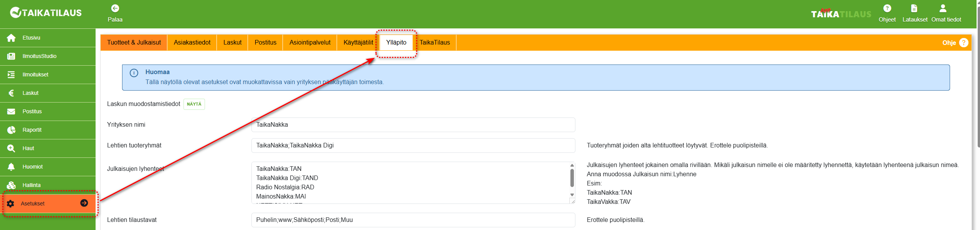Image resolution: width=980 pixels, height=230 pixels.
Task: Open Lataukset downloads icon
Action: point(914,8)
